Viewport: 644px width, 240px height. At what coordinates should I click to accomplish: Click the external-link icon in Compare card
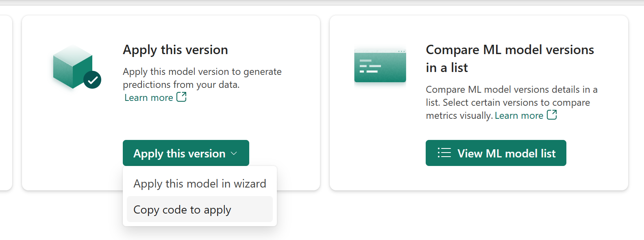(552, 115)
